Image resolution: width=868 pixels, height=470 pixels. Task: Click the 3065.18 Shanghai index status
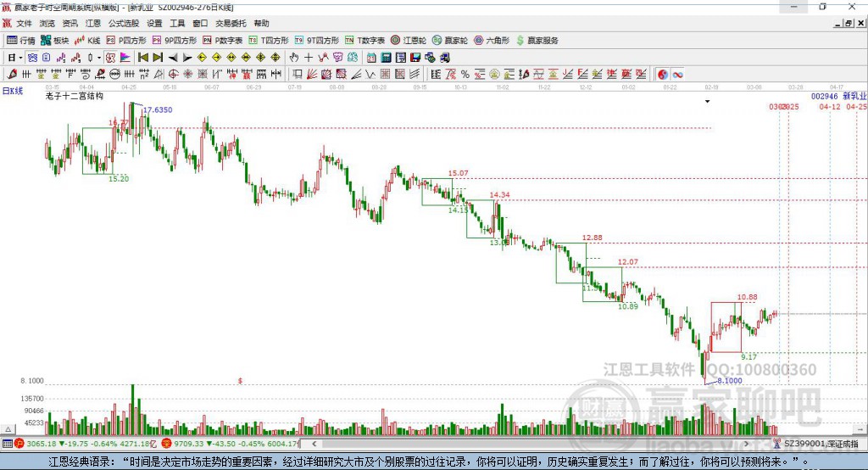(x=42, y=444)
